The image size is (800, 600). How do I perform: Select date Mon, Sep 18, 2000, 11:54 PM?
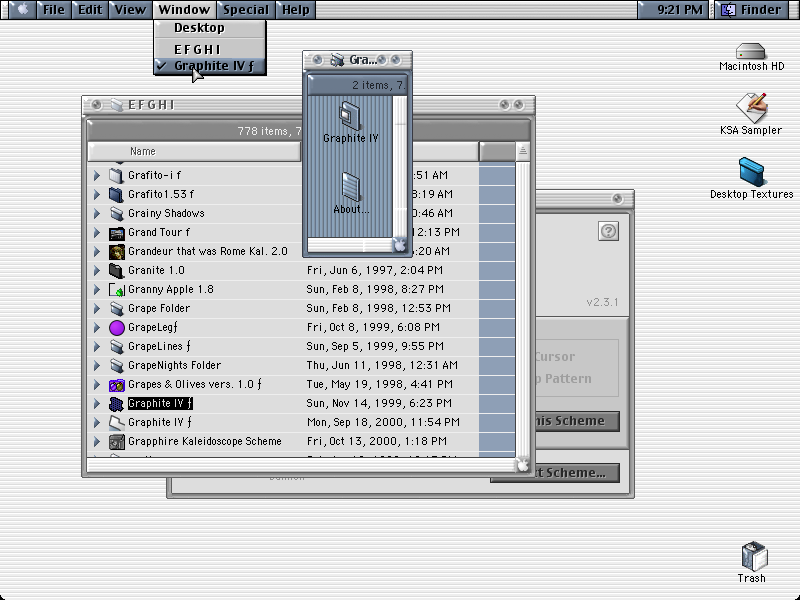pos(383,422)
